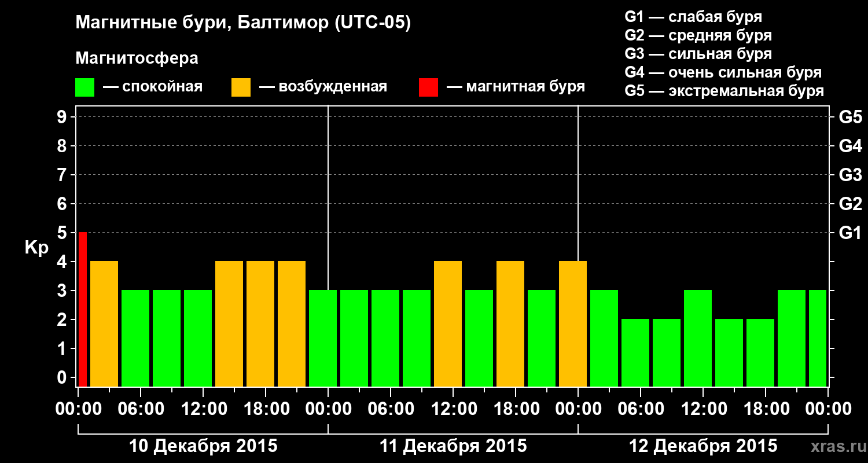Click 'G5 — экстремальная буря' legend line
868x463 pixels.
tap(724, 91)
